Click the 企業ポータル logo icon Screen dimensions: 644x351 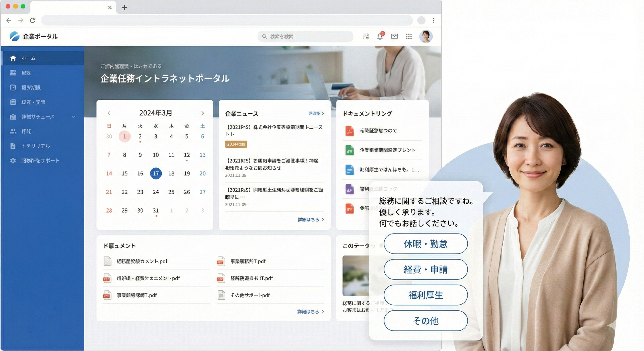coord(14,36)
